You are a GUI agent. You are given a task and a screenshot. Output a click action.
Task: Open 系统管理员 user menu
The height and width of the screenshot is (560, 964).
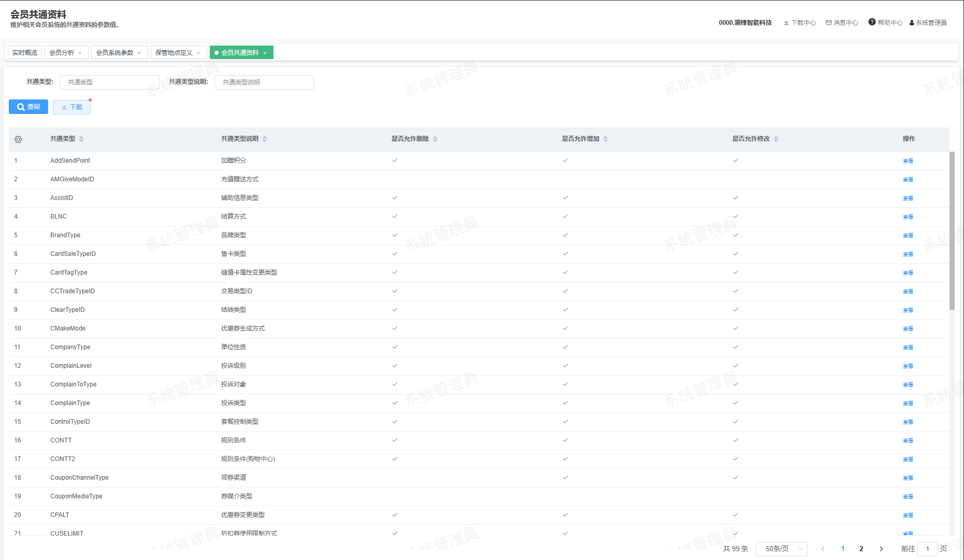(928, 23)
